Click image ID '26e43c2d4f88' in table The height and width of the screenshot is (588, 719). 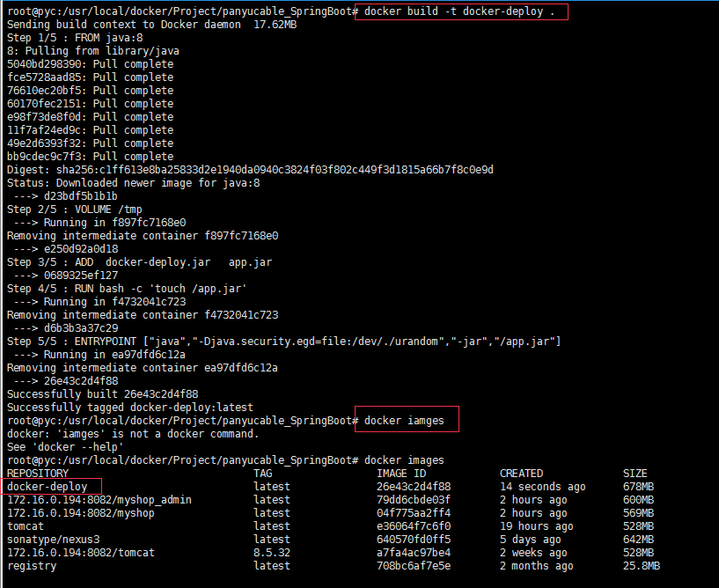(x=414, y=487)
